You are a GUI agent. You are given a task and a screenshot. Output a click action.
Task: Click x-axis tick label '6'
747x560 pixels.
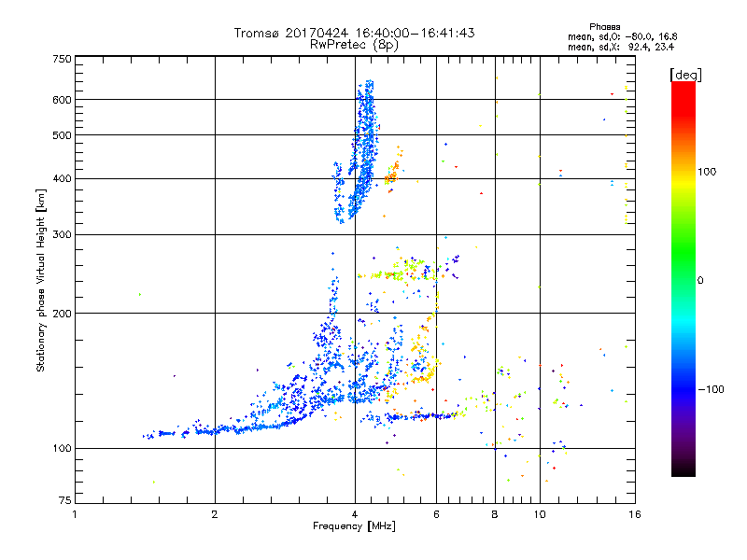click(x=436, y=514)
